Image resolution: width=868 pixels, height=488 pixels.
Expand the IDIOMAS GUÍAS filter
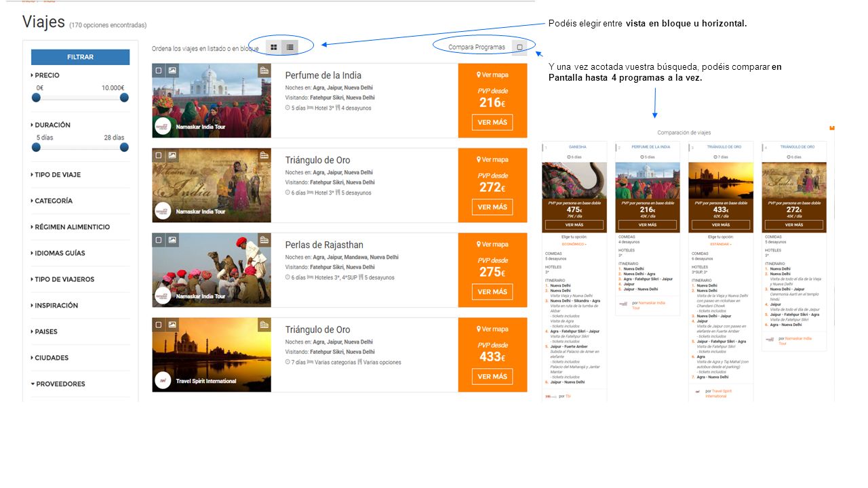point(58,253)
